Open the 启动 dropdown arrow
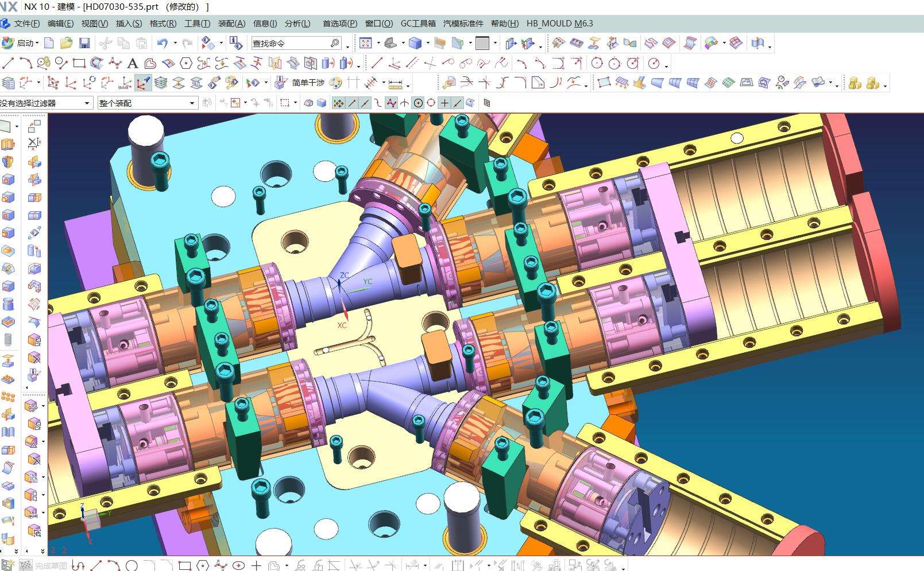 (x=37, y=43)
